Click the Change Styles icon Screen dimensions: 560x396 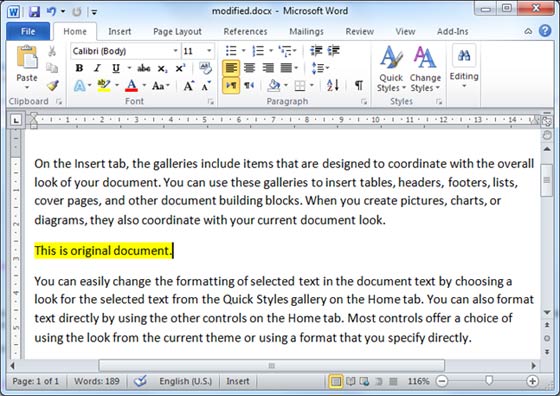(425, 58)
